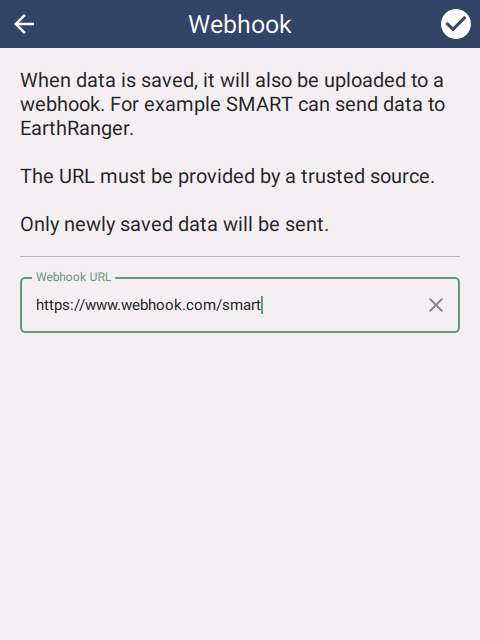Place cursor on https:// in the URL

click(60, 305)
